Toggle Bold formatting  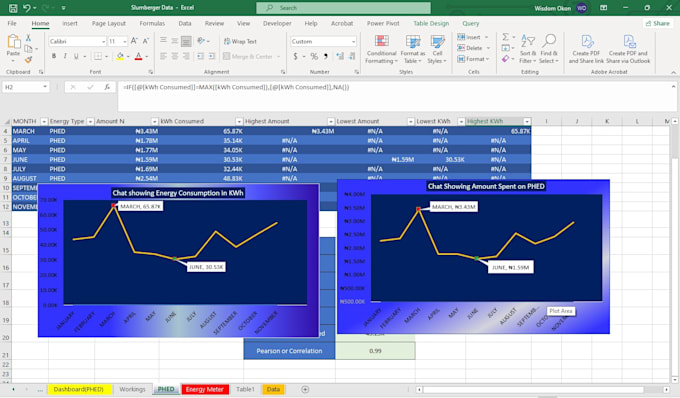tap(54, 56)
